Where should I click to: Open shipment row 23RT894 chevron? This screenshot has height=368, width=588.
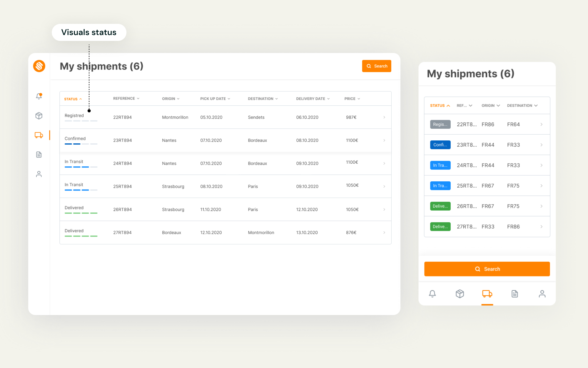click(x=384, y=140)
